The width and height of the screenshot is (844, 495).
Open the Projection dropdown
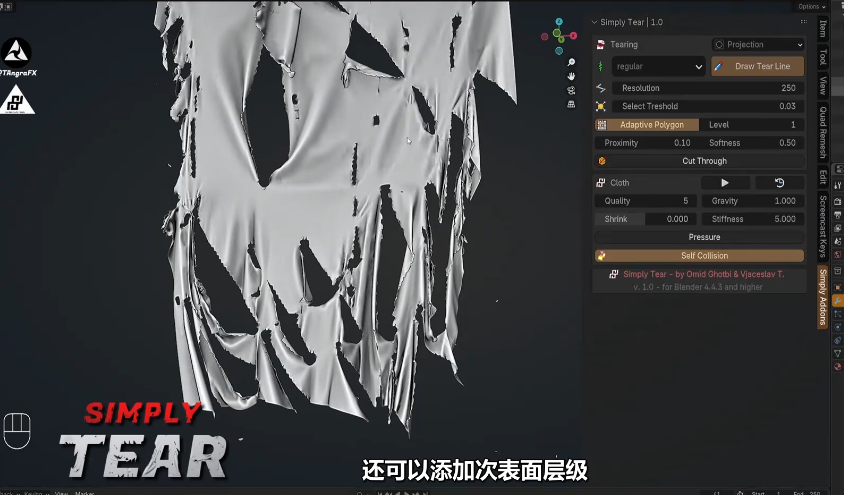tap(758, 45)
